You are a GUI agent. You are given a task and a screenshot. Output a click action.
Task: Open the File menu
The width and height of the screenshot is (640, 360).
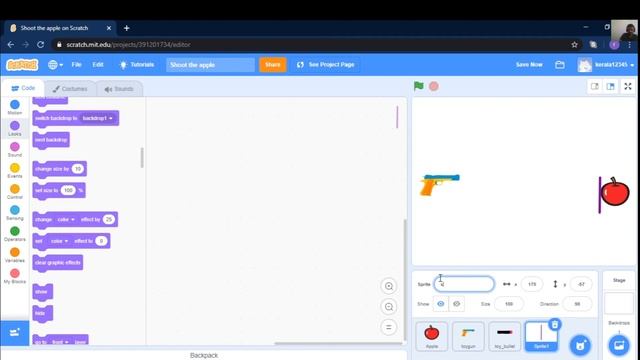pos(76,64)
